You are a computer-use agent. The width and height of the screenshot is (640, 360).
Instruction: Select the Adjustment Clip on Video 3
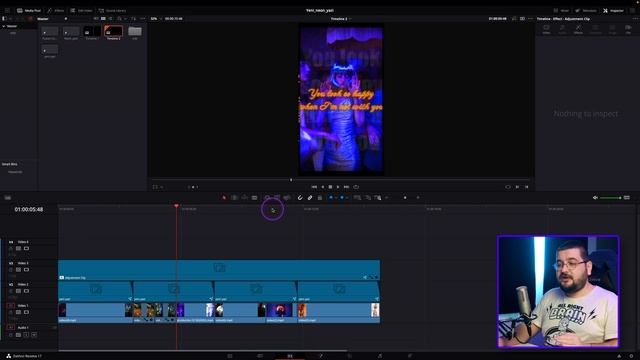[219, 270]
